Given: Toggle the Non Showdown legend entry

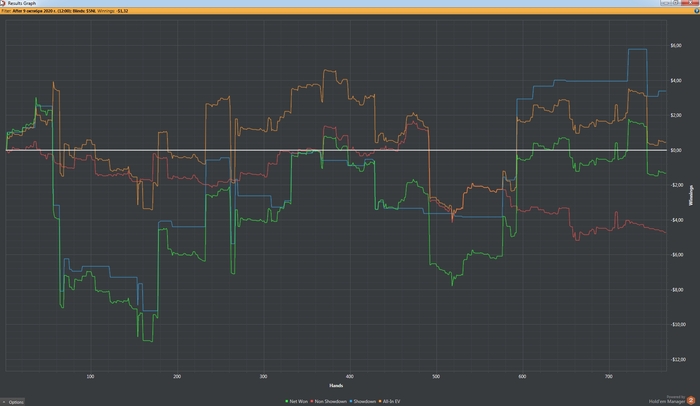Looking at the screenshot, I should pyautogui.click(x=329, y=401).
